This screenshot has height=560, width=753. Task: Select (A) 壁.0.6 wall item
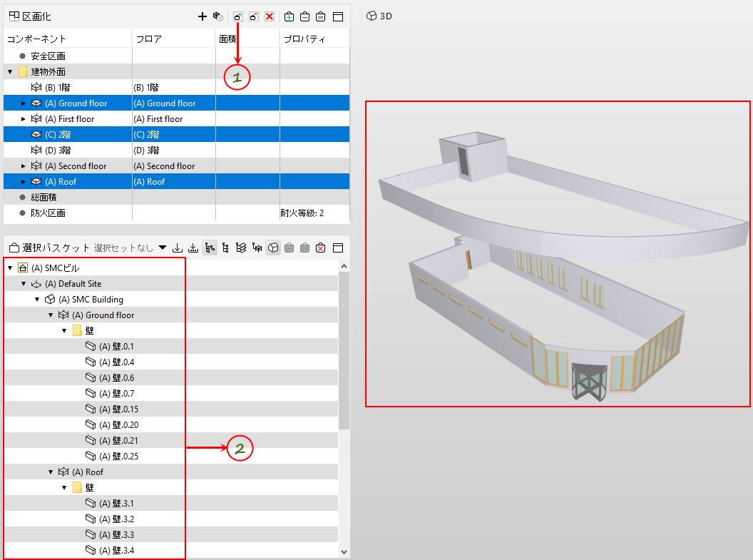(x=116, y=378)
